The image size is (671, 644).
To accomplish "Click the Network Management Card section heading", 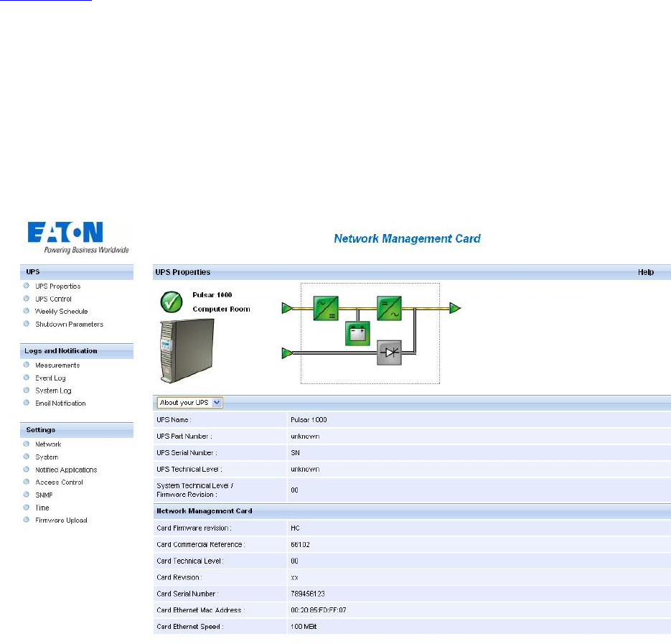I will coord(205,511).
